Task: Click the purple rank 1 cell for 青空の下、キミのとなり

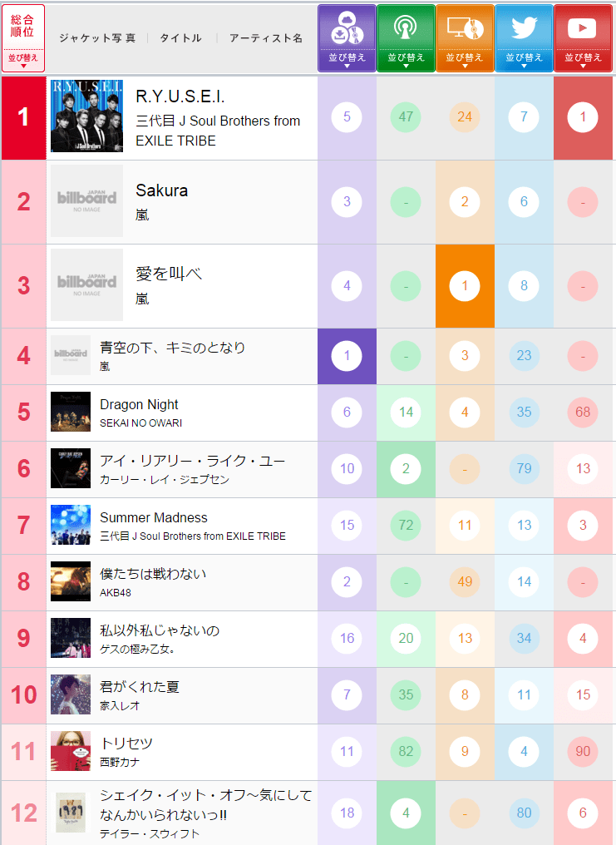Action: pyautogui.click(x=347, y=357)
